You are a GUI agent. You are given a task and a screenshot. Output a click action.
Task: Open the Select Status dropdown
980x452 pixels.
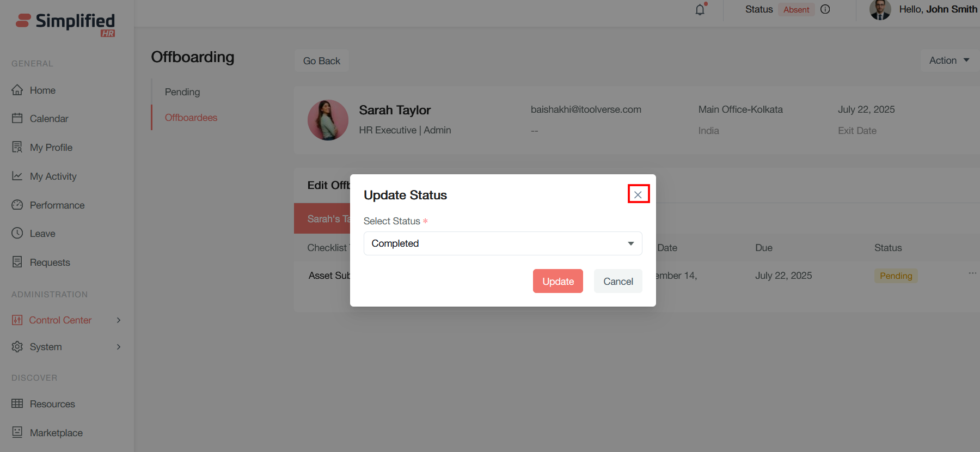(x=503, y=243)
